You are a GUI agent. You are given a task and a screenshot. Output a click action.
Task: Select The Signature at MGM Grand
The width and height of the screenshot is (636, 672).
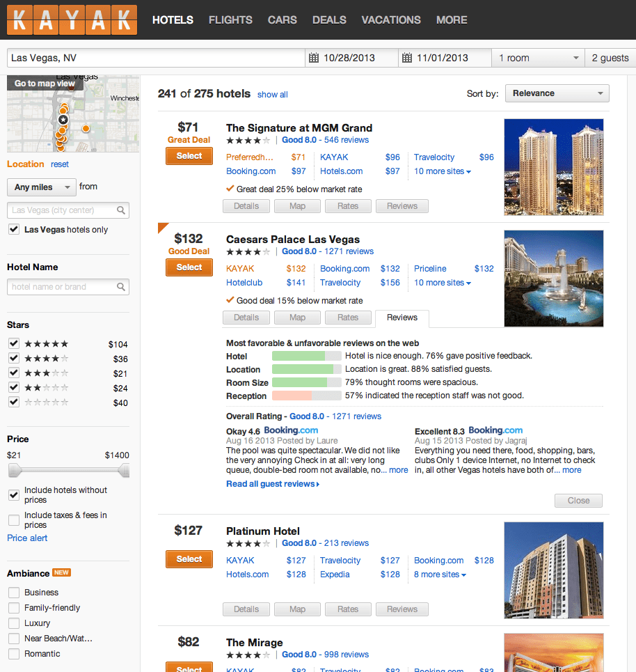tap(189, 156)
